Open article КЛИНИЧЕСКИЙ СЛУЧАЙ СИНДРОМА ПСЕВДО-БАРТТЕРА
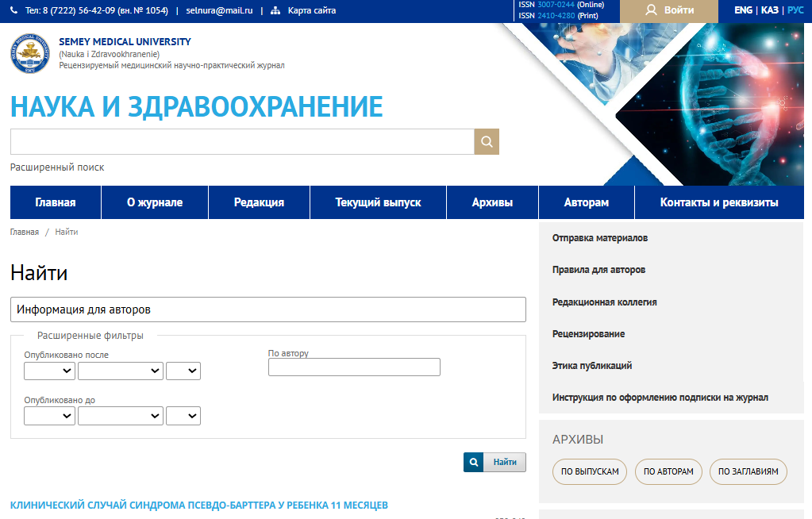 [199, 505]
